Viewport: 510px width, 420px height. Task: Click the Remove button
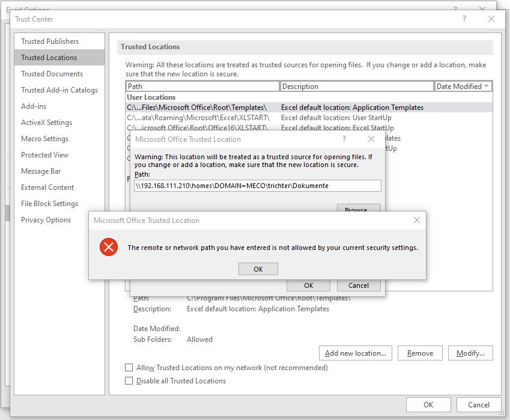tap(420, 353)
